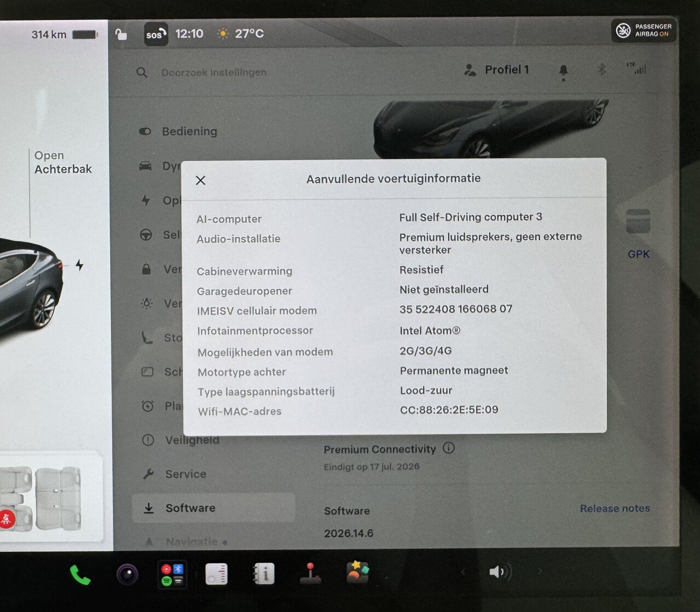Tap the LTE signal strength icon
This screenshot has width=700, height=612.
pyautogui.click(x=638, y=68)
